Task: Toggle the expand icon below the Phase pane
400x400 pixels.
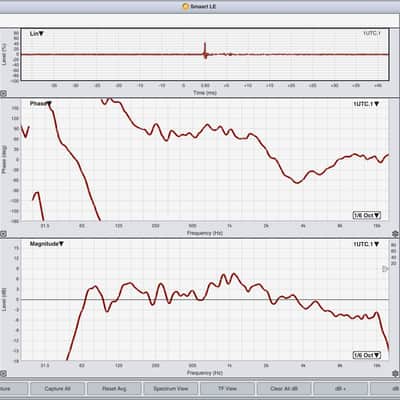Action: pyautogui.click(x=3, y=234)
